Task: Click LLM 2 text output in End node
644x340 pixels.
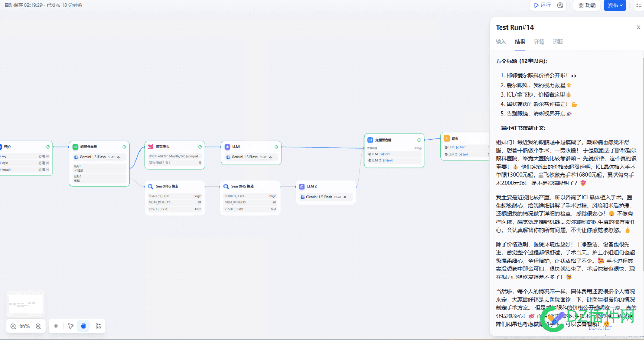Action: click(467, 154)
